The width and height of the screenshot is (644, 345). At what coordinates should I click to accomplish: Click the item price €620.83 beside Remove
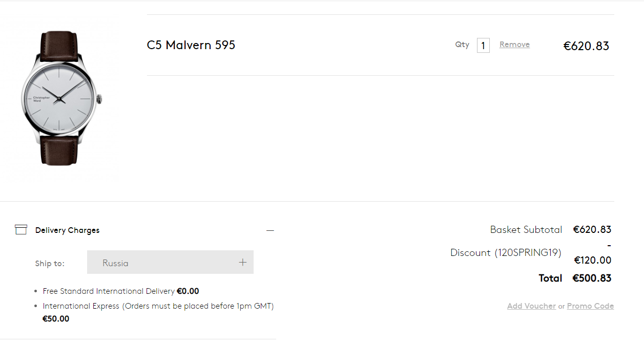tap(586, 46)
